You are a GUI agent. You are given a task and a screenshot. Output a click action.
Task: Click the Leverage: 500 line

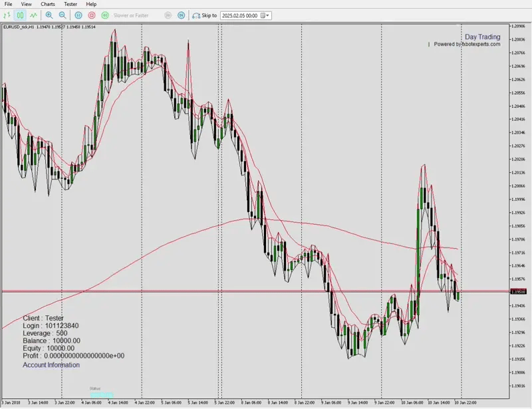point(45,333)
